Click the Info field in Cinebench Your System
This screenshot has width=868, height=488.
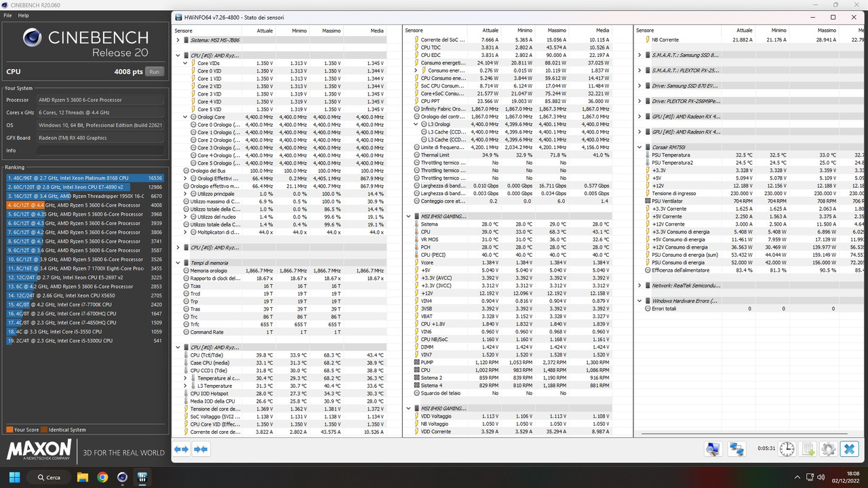coord(100,150)
